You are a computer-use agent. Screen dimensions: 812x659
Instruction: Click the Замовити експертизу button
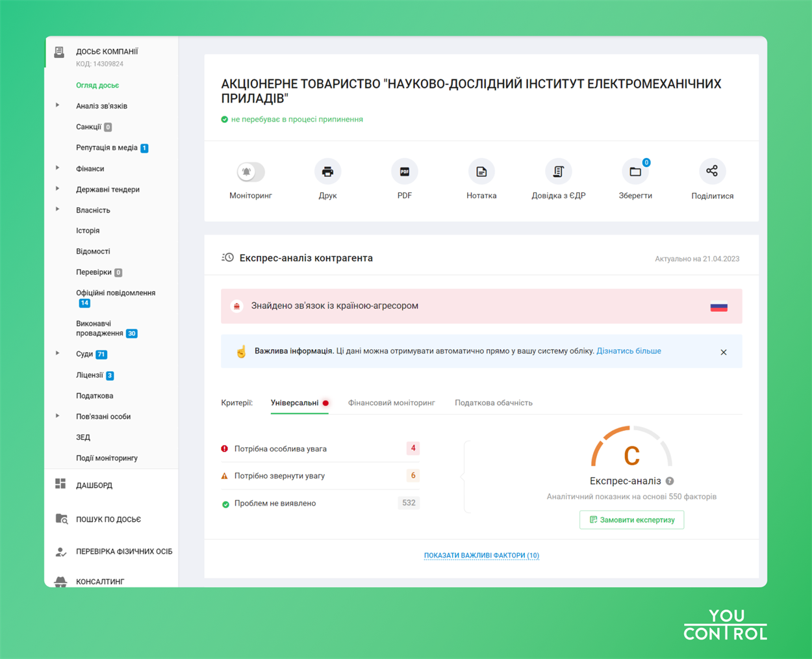pos(631,520)
